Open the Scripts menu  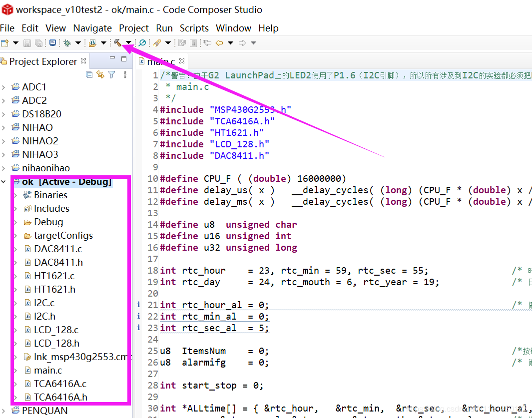194,28
